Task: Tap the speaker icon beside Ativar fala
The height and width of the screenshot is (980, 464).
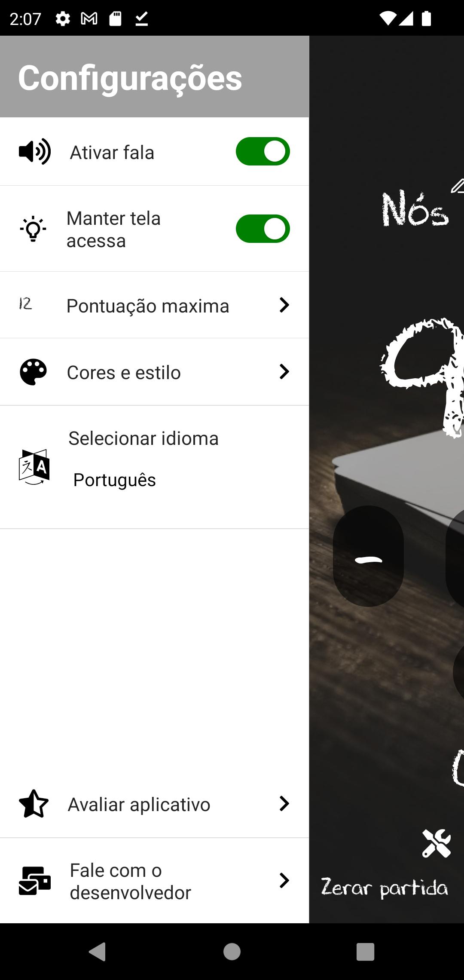Action: coord(35,152)
